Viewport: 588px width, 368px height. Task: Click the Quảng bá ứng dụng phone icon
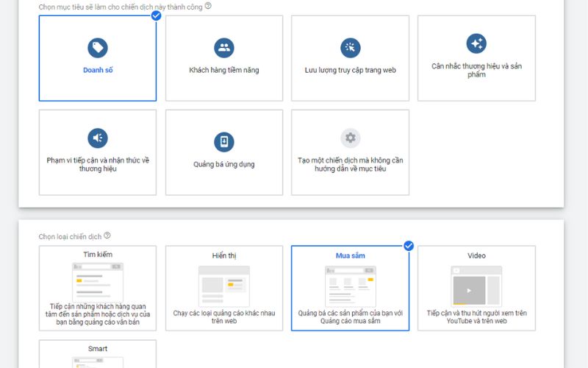(x=224, y=141)
